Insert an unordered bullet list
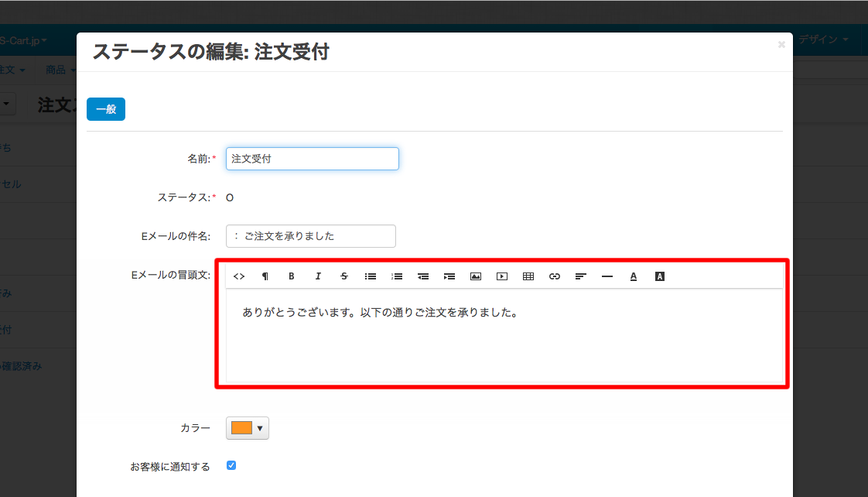The image size is (868, 497). pos(371,276)
